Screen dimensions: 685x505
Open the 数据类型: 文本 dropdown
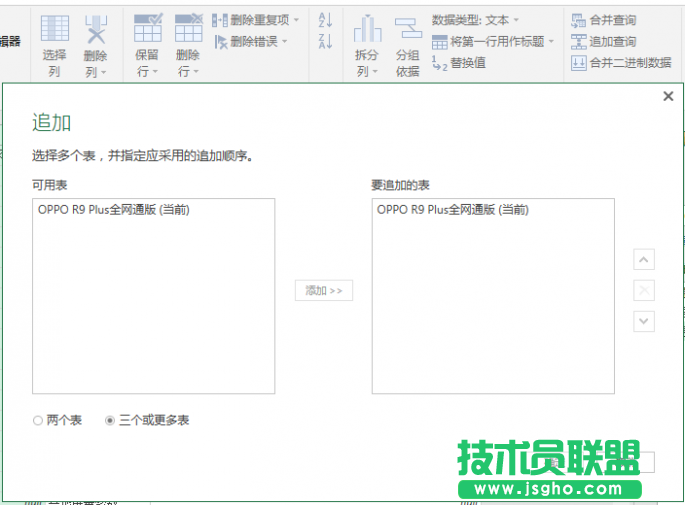[x=476, y=20]
